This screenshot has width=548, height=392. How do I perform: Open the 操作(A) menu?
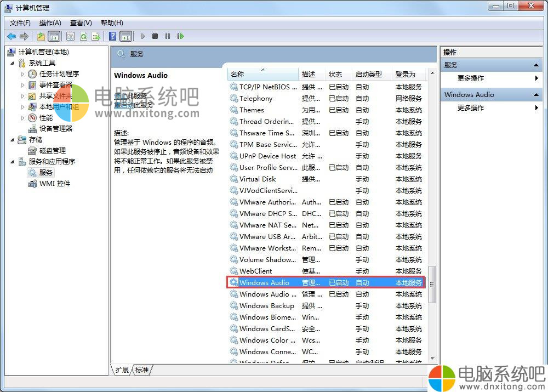tap(50, 22)
